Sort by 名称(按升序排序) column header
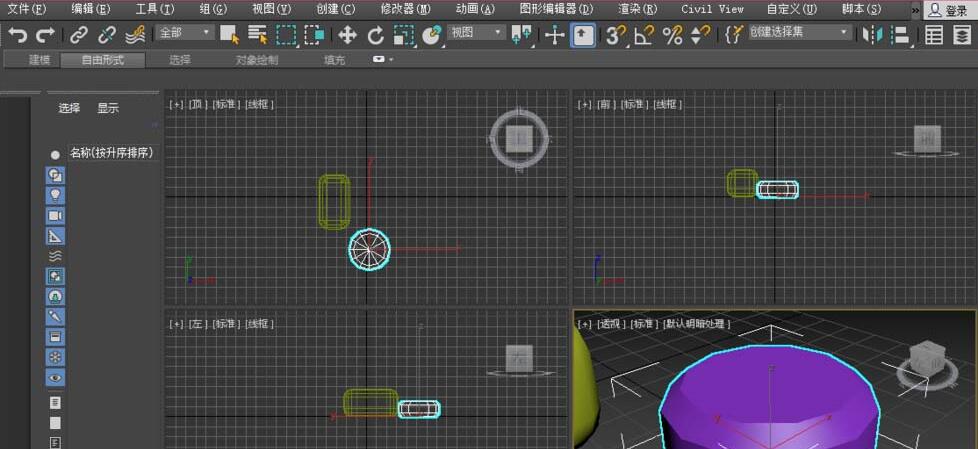 pyautogui.click(x=112, y=153)
